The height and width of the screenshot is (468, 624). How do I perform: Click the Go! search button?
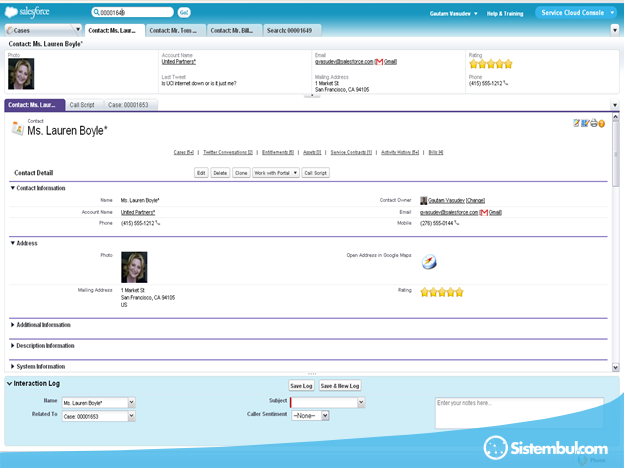pyautogui.click(x=183, y=12)
